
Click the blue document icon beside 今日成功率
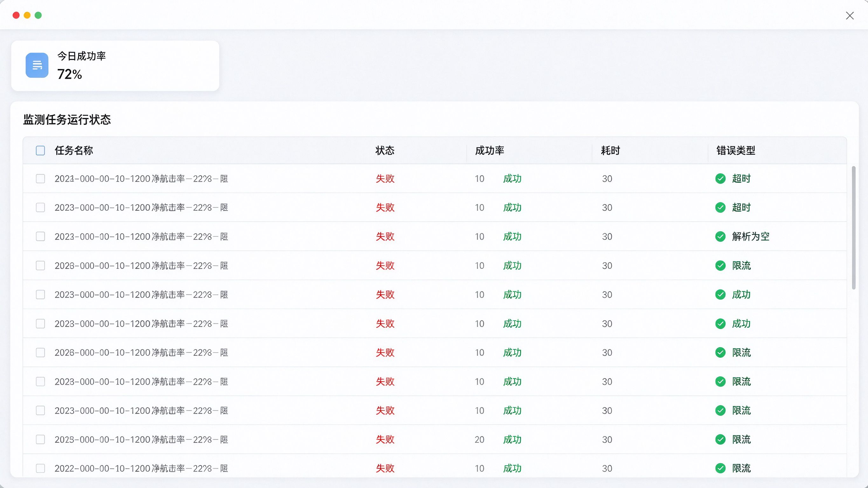coord(37,65)
